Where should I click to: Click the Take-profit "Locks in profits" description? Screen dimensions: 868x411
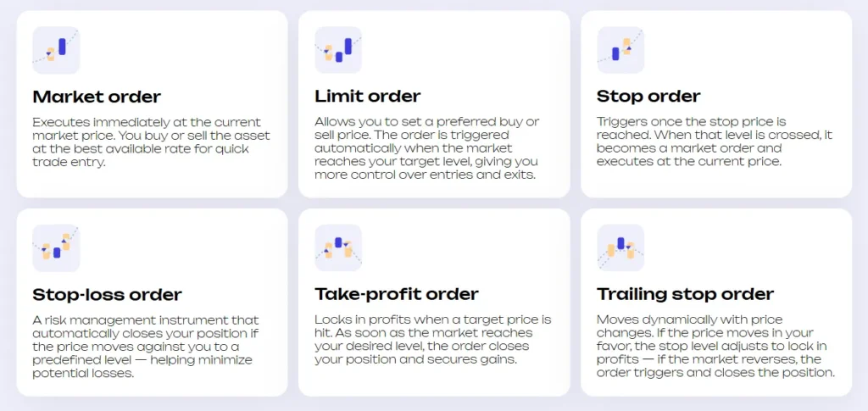[432, 340]
